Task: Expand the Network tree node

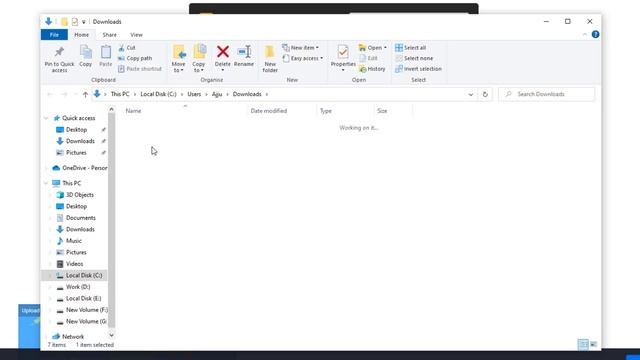Action: (x=46, y=337)
